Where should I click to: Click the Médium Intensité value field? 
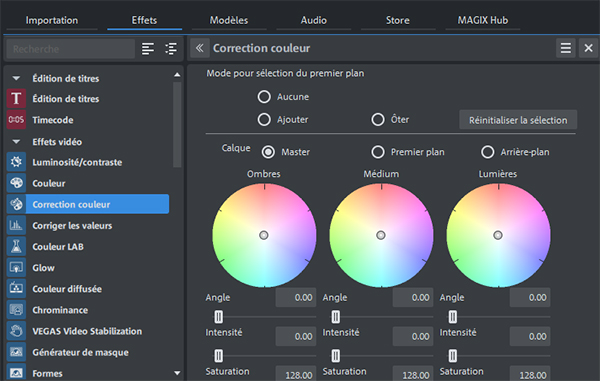point(413,336)
